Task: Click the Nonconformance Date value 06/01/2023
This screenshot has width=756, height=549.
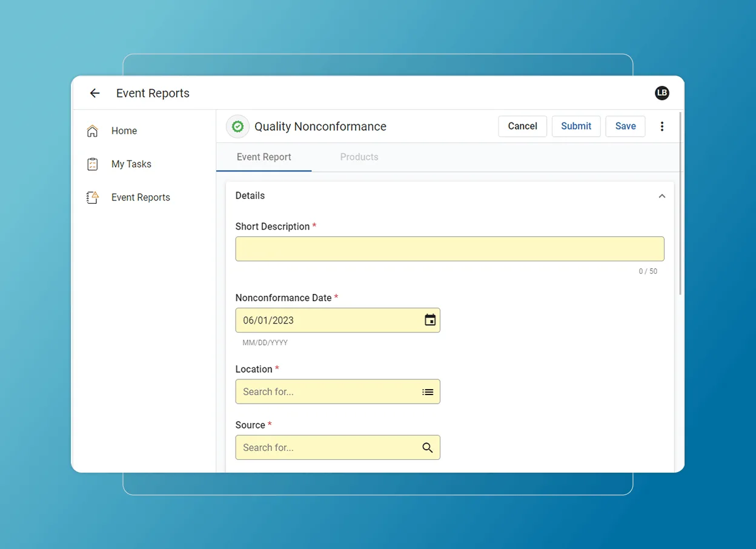Action: [x=268, y=320]
